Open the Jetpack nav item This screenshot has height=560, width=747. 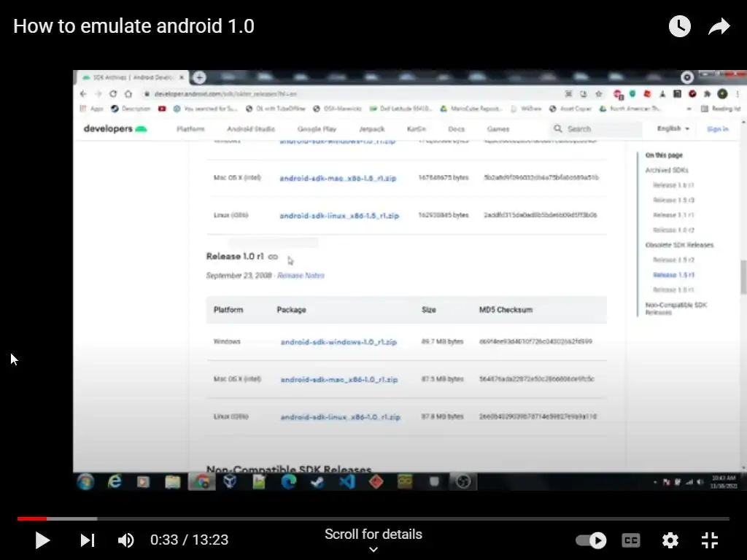coord(371,129)
